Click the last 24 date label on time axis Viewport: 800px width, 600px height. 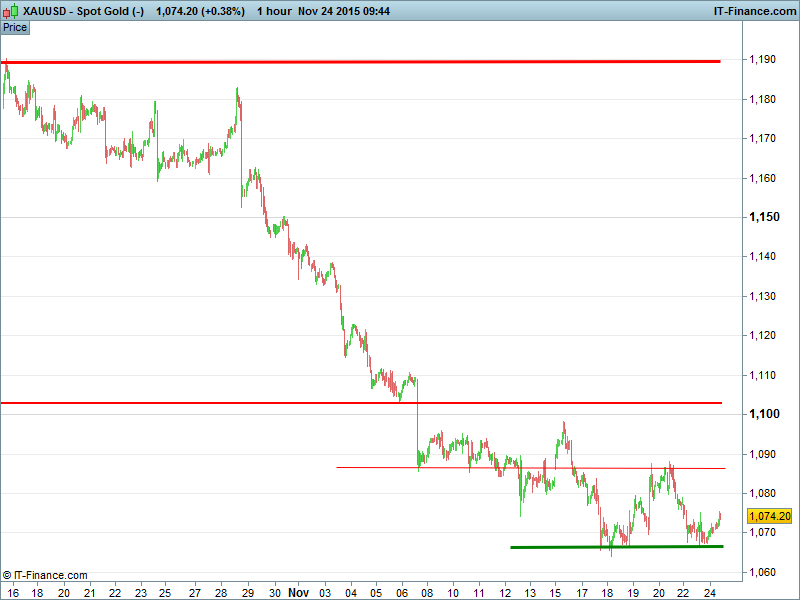coord(710,592)
